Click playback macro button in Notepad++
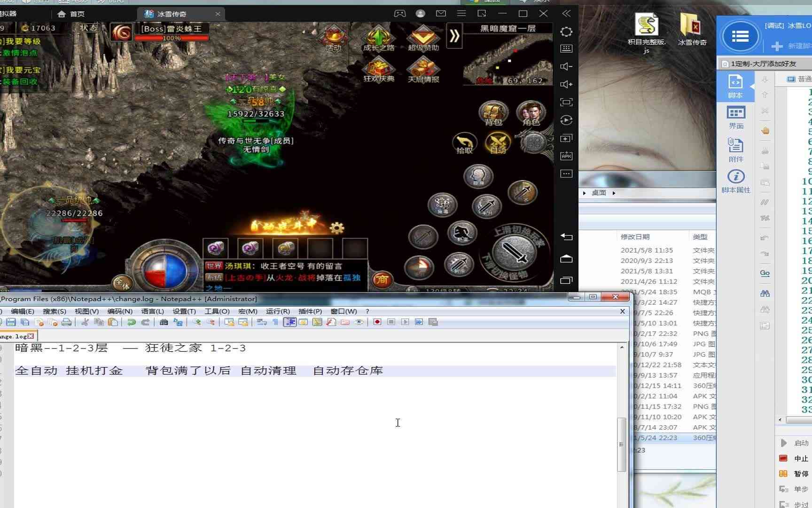Viewport: 812px width, 508px height. pos(405,322)
